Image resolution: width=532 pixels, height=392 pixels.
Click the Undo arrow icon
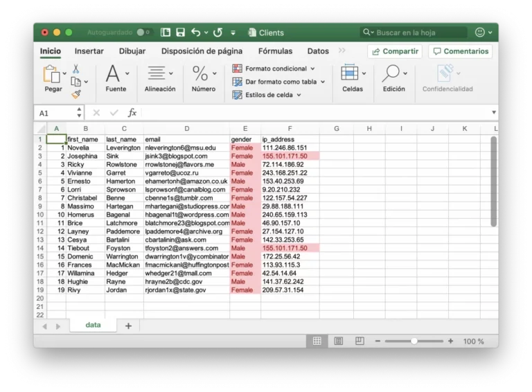[195, 33]
